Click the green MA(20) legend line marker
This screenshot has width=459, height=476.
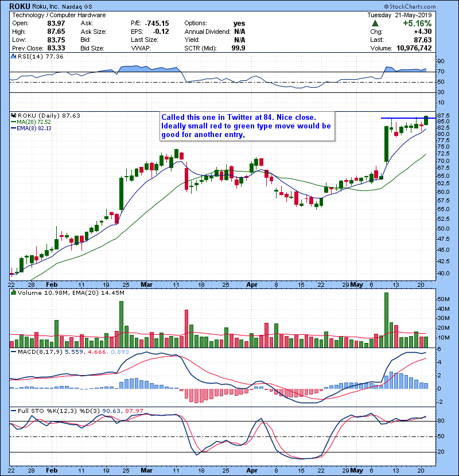tap(13, 122)
